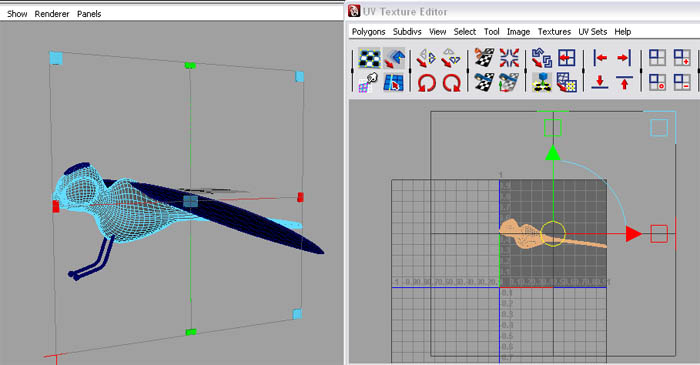Screen dimensions: 700x365
Task: Click the align UVs down arrow icon
Action: tap(600, 83)
